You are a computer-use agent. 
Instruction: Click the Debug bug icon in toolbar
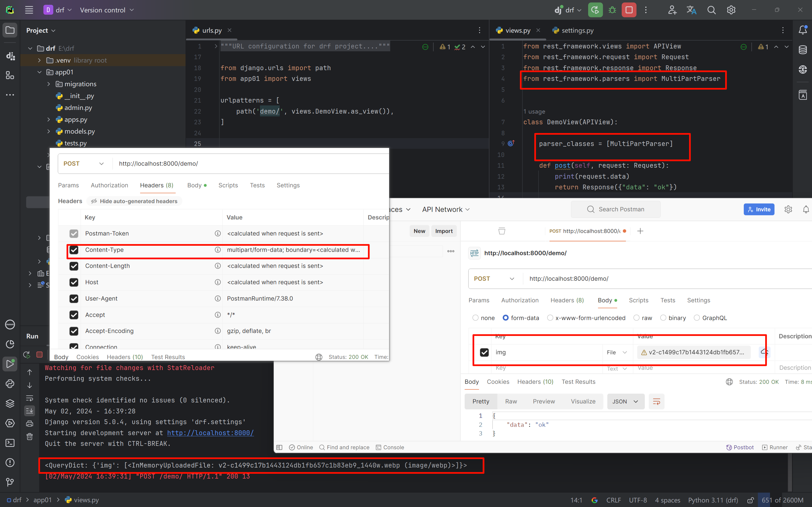click(x=612, y=10)
